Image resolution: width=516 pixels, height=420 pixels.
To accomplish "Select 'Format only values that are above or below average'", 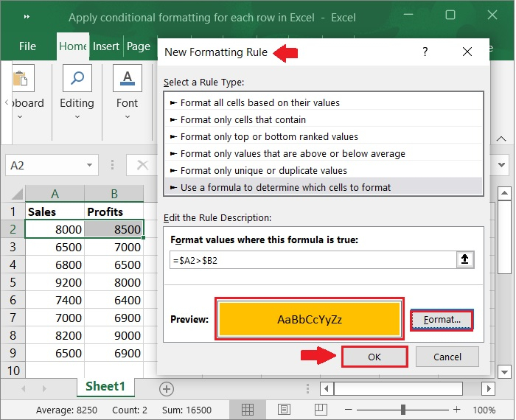I will [324, 153].
